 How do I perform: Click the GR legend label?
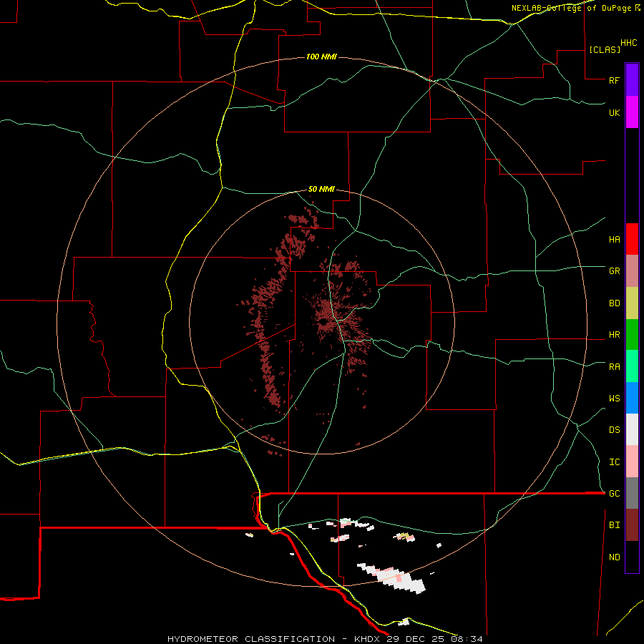[x=614, y=271]
